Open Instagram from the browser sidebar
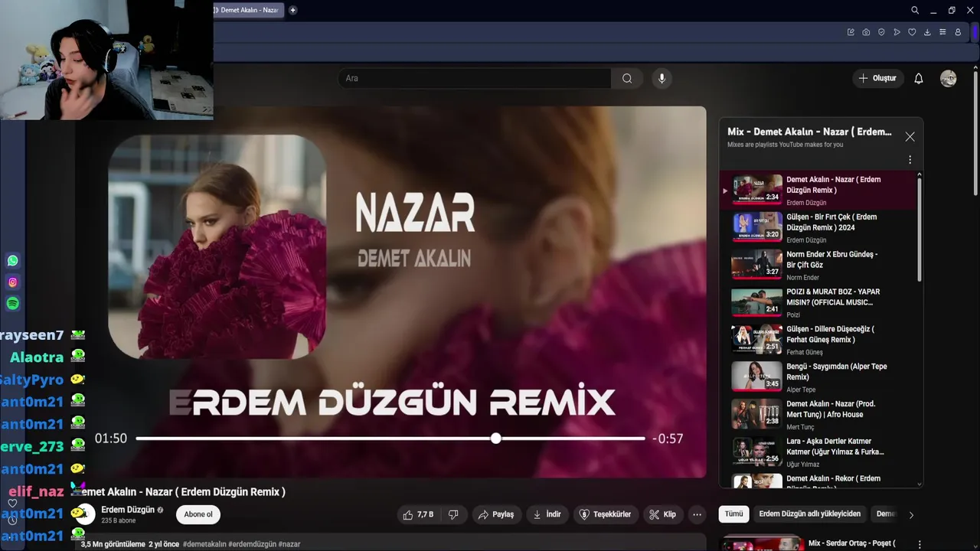Screen dimensions: 980x551 point(12,282)
